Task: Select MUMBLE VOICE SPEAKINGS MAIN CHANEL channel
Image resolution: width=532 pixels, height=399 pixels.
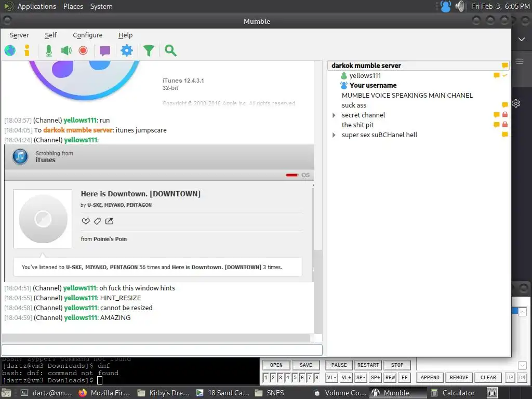Action: point(407,96)
